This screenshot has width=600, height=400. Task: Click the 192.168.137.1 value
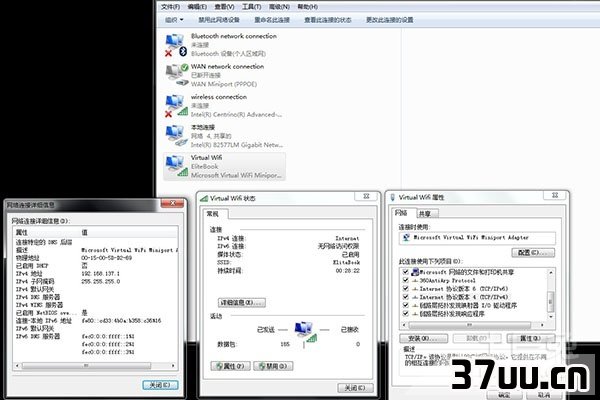click(100, 274)
